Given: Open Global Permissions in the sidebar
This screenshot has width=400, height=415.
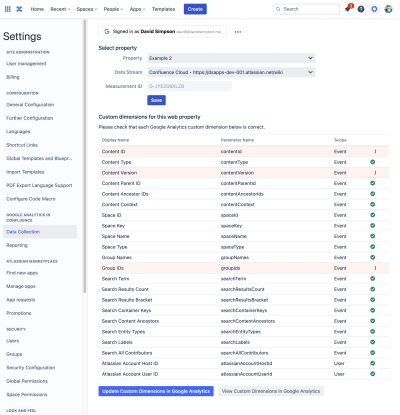Looking at the screenshot, I should pyautogui.click(x=27, y=381).
